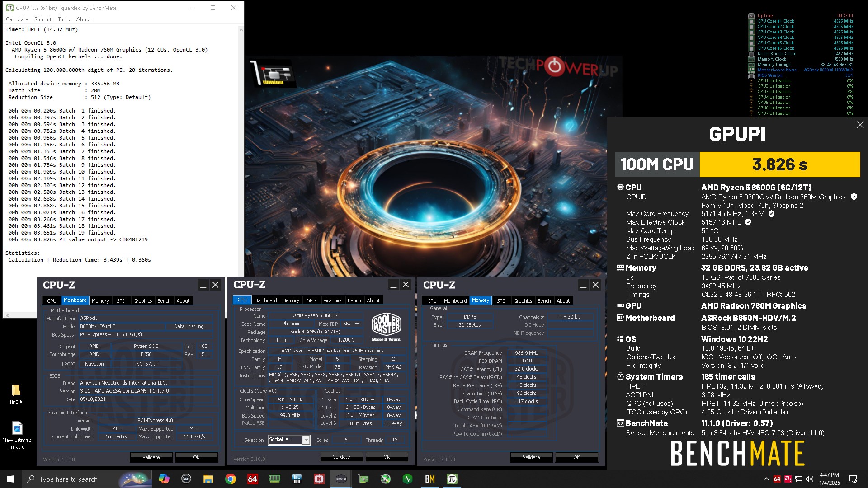868x488 pixels.
Task: Click the 3.826 s result in BenchMate
Action: (x=780, y=164)
